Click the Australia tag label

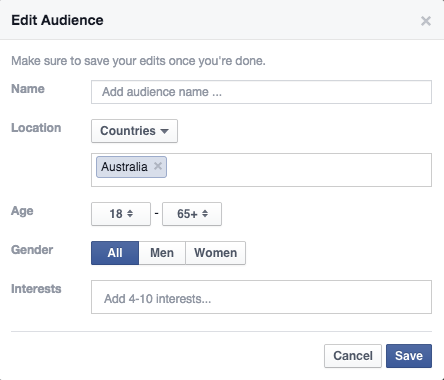[x=124, y=167]
